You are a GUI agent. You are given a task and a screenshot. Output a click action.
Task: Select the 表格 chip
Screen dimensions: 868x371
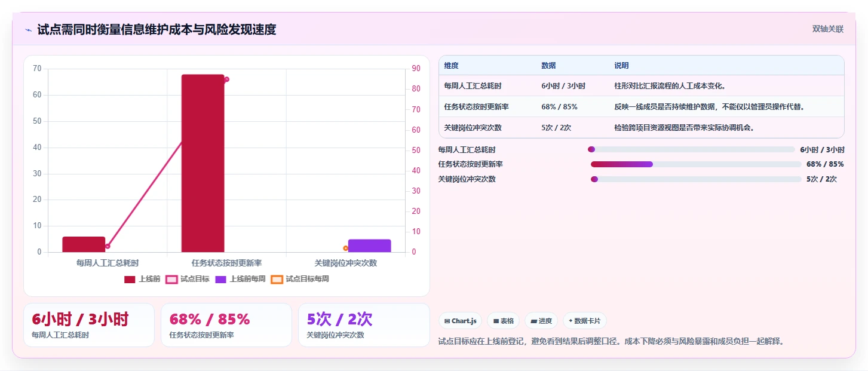pyautogui.click(x=504, y=321)
